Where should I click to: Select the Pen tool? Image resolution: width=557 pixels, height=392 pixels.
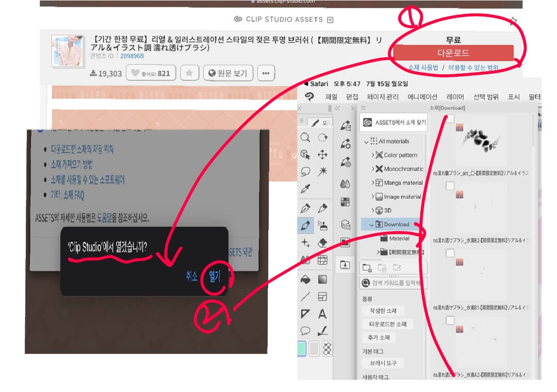[x=305, y=208]
